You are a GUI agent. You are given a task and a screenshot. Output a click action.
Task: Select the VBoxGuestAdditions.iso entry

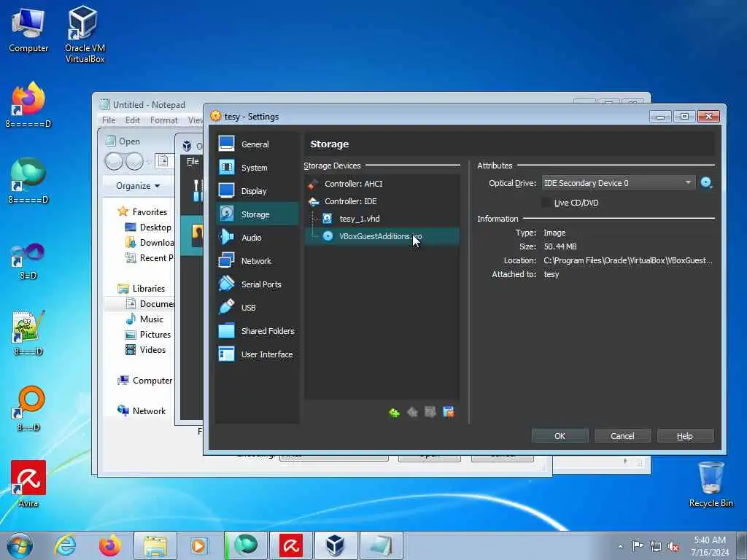(382, 236)
